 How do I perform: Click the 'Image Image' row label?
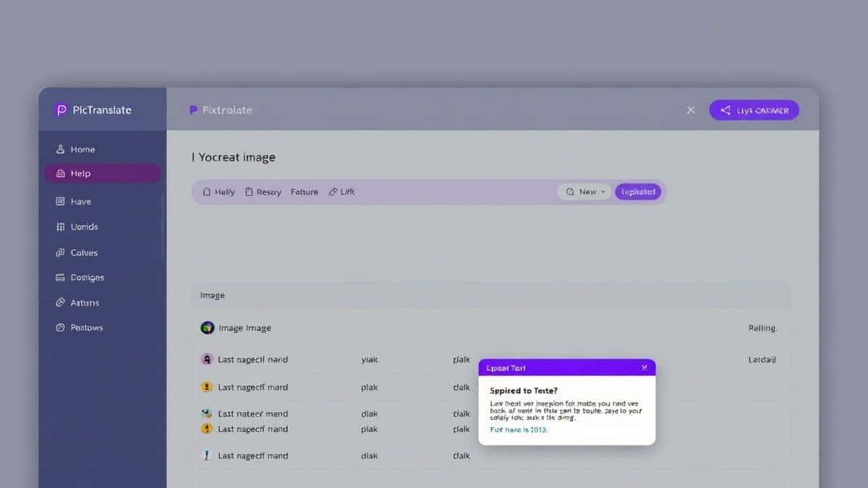click(244, 328)
